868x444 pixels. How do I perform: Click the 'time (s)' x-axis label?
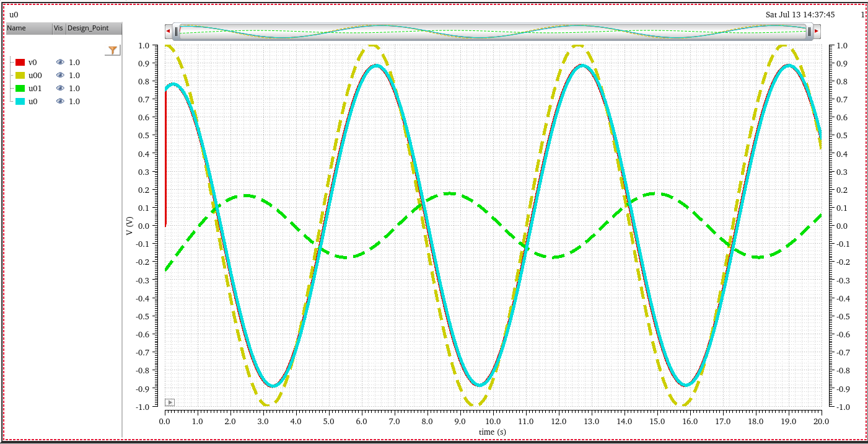(x=492, y=432)
